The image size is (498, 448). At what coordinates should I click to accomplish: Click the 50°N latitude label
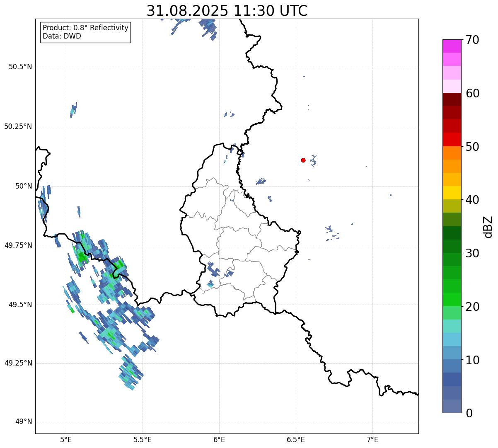click(24, 186)
